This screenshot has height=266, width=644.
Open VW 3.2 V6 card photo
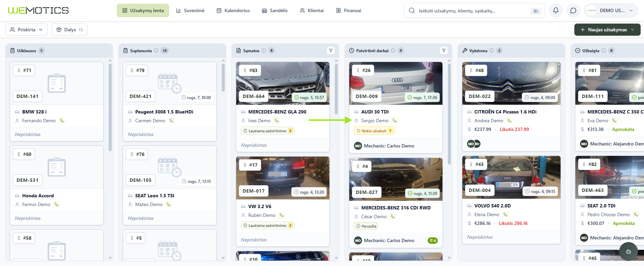pos(283,178)
